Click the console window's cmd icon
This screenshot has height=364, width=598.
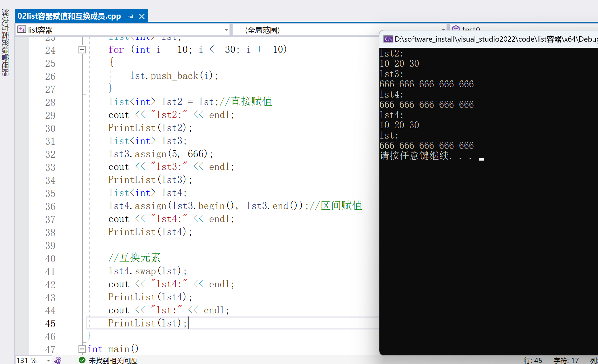tap(388, 39)
